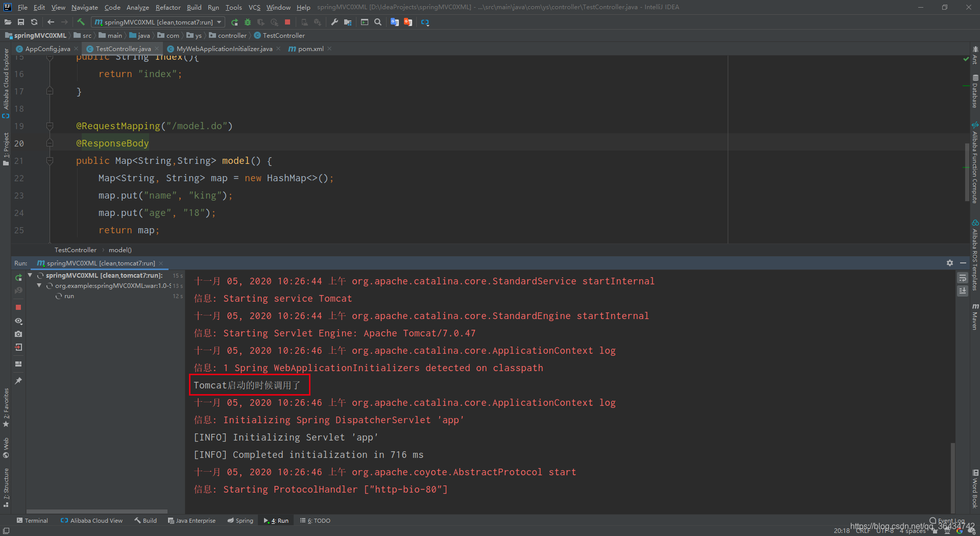Image resolution: width=980 pixels, height=536 pixels.
Task: Click the 'model()' editor breadcrumb
Action: click(120, 250)
